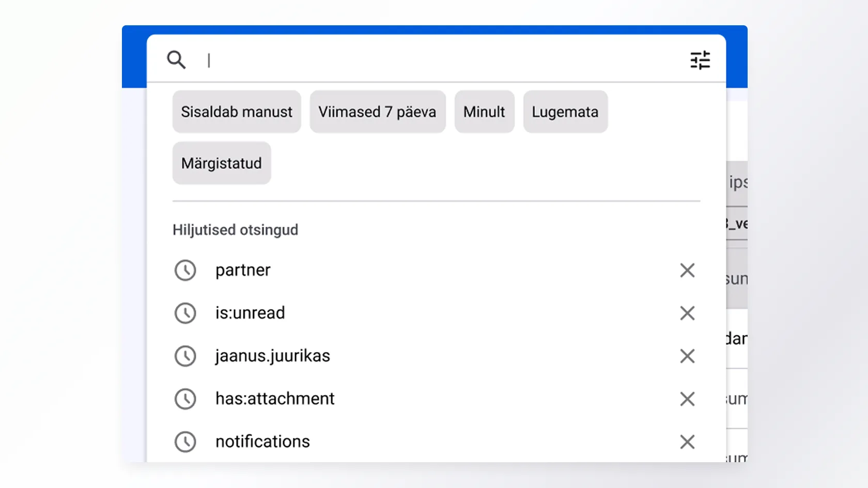Screen dimensions: 868x488
Task: Select the 'Lugemata' filter chip
Action: click(x=565, y=112)
